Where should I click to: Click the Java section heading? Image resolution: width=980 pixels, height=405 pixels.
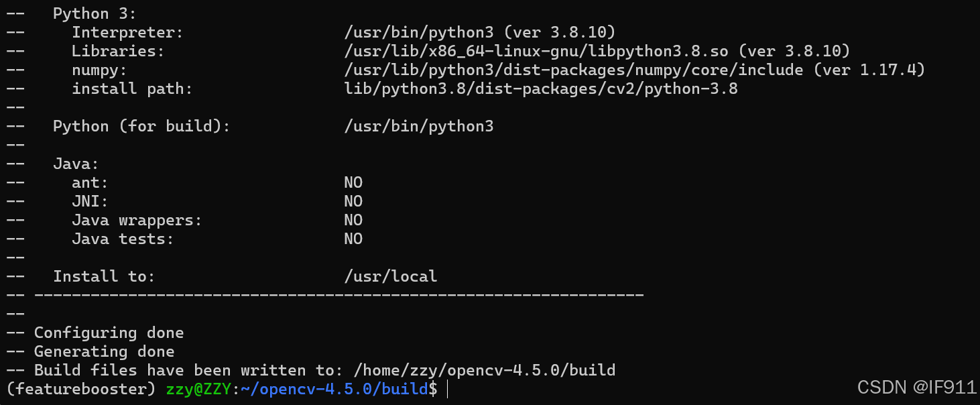76,164
